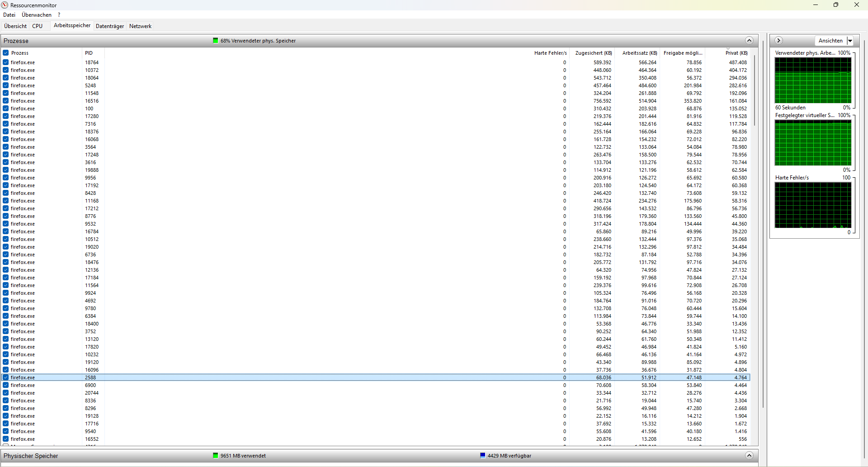Toggle the select-all checkbox beside Prozess header
This screenshot has height=467, width=868.
pos(6,53)
